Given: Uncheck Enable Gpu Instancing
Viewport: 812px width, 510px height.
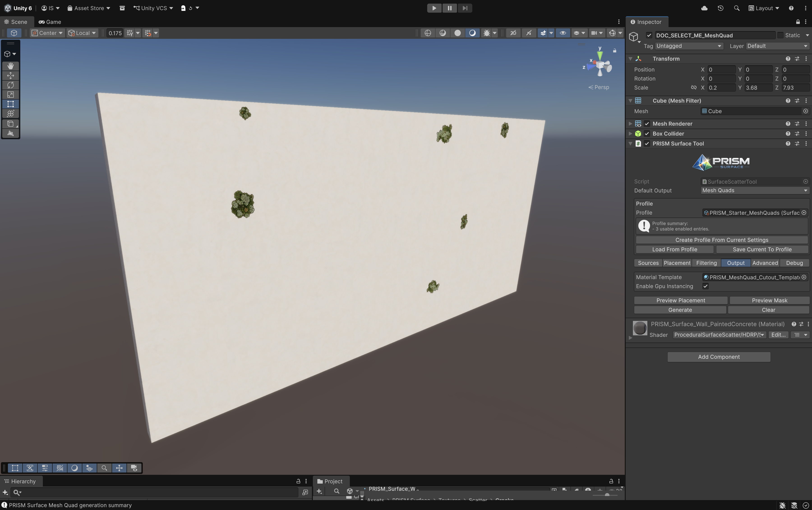Looking at the screenshot, I should pos(706,286).
